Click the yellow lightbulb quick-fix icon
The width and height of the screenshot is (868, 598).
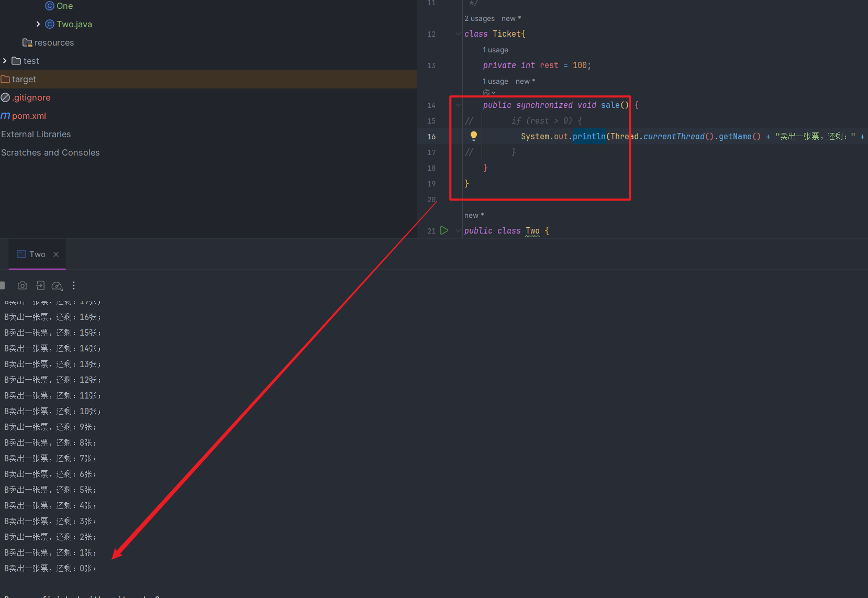point(474,136)
